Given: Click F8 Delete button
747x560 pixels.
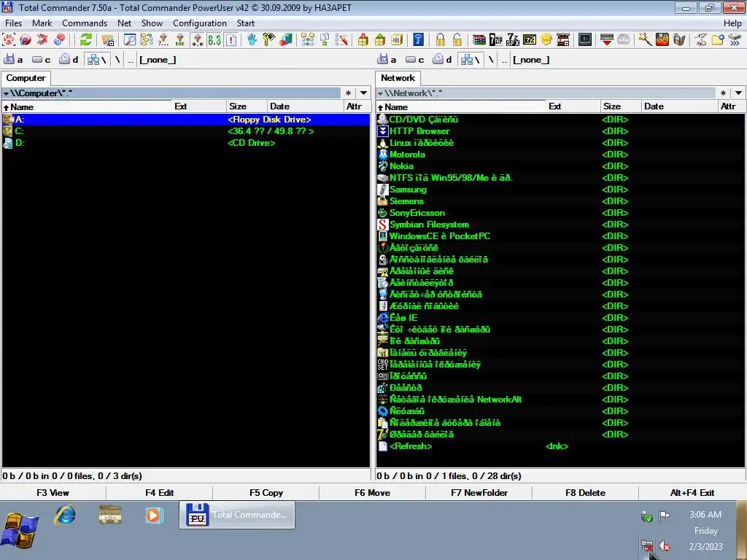Looking at the screenshot, I should click(x=585, y=492).
